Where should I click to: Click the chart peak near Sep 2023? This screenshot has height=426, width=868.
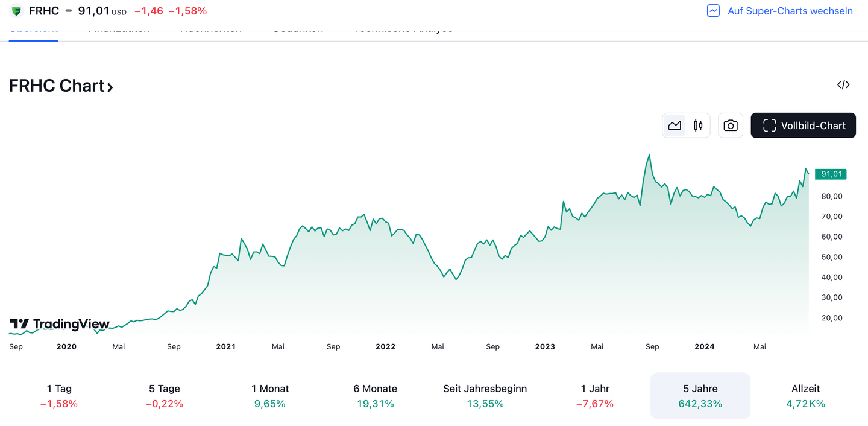pyautogui.click(x=649, y=156)
